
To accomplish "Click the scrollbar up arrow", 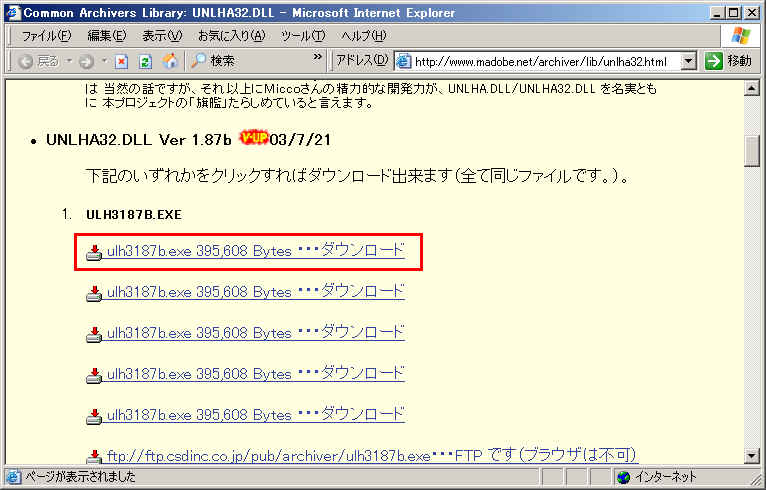I will (751, 88).
